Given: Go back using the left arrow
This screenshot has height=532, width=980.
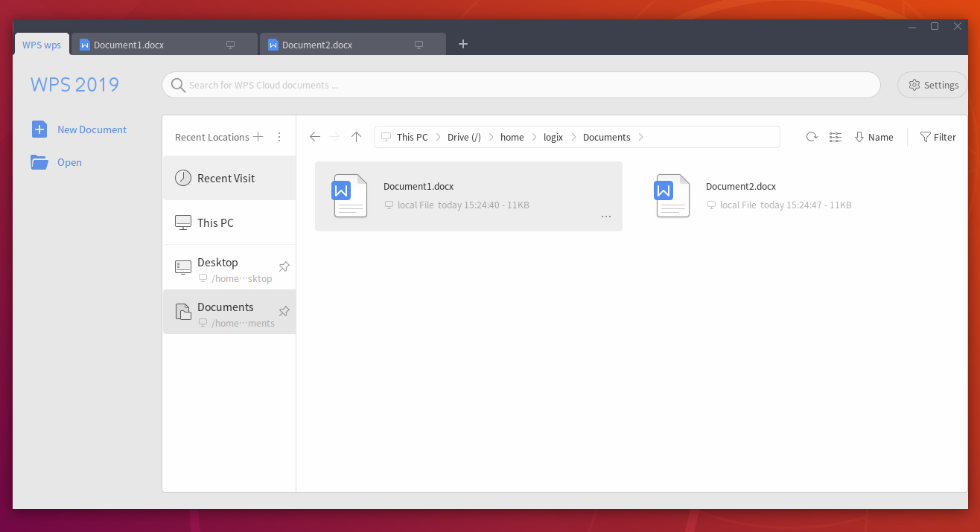Looking at the screenshot, I should [315, 137].
